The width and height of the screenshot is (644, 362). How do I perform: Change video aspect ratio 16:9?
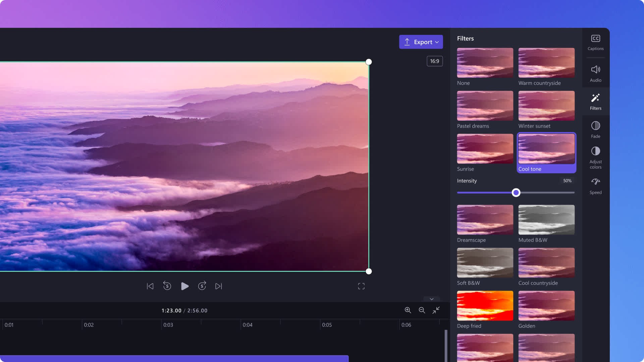(x=435, y=61)
